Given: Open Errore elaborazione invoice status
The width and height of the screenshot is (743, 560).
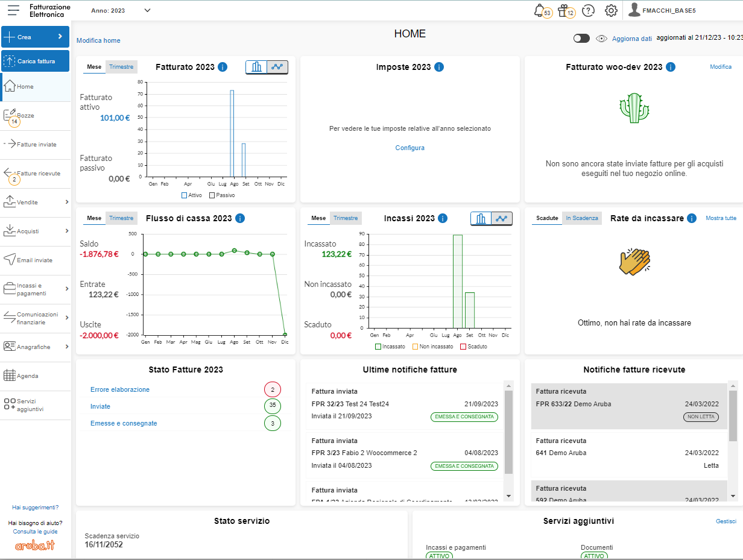Looking at the screenshot, I should pyautogui.click(x=120, y=389).
